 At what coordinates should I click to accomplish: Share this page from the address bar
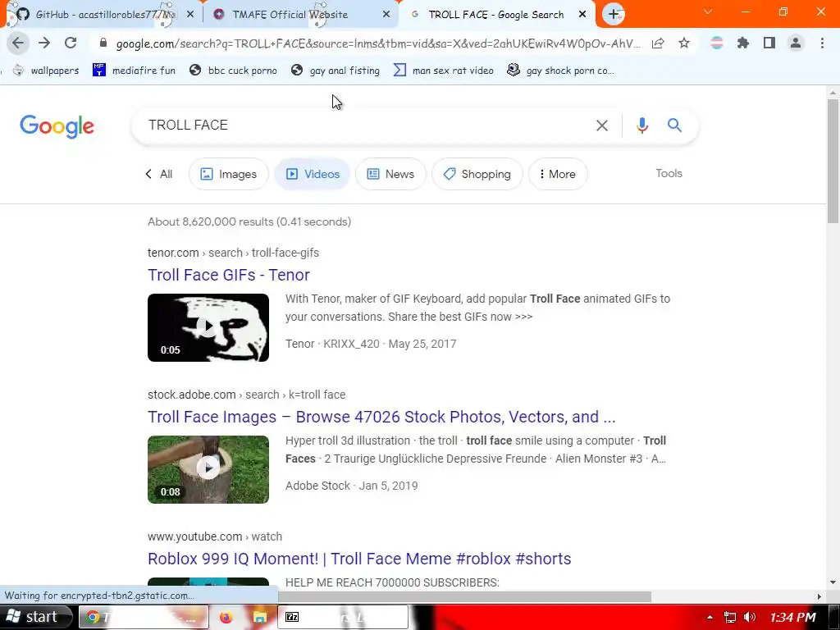pos(658,43)
